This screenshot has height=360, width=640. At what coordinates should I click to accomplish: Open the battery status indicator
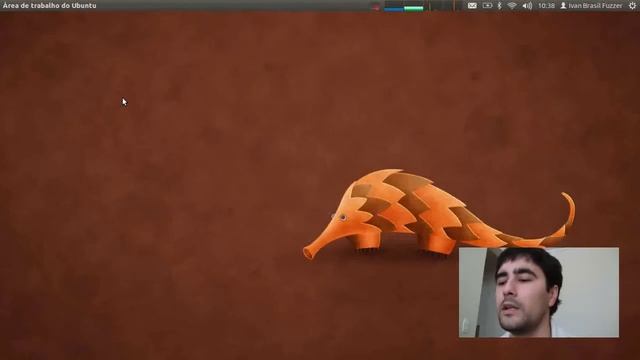coord(487,6)
